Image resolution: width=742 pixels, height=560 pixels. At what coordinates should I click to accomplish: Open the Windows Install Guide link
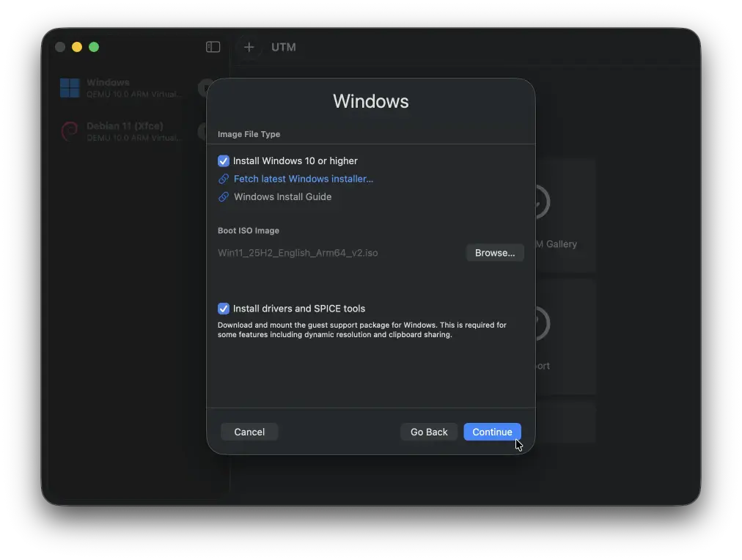click(x=282, y=196)
